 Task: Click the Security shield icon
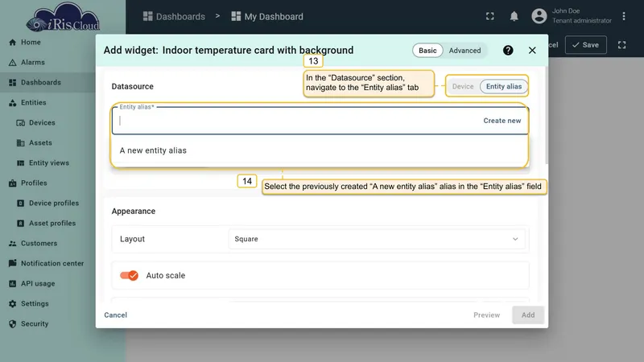point(12,324)
